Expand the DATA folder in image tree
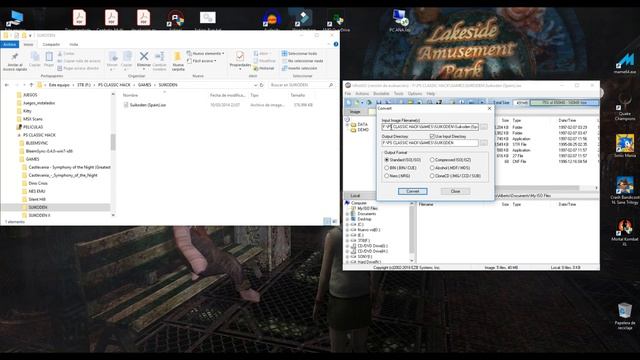 pos(348,124)
